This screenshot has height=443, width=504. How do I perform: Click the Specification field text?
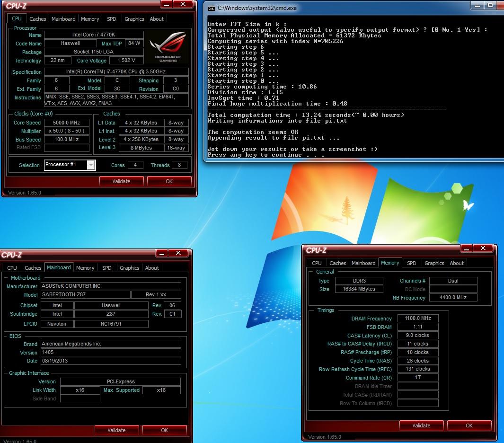point(116,71)
